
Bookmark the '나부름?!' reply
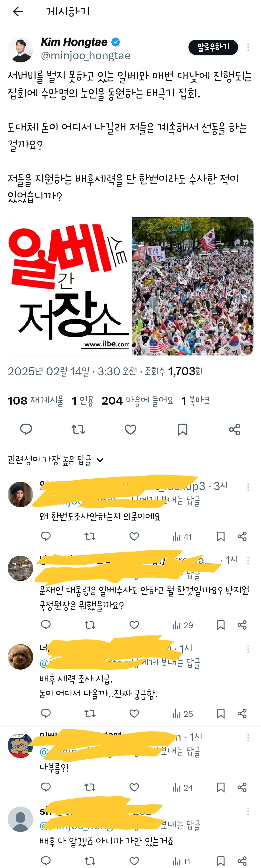click(x=221, y=787)
